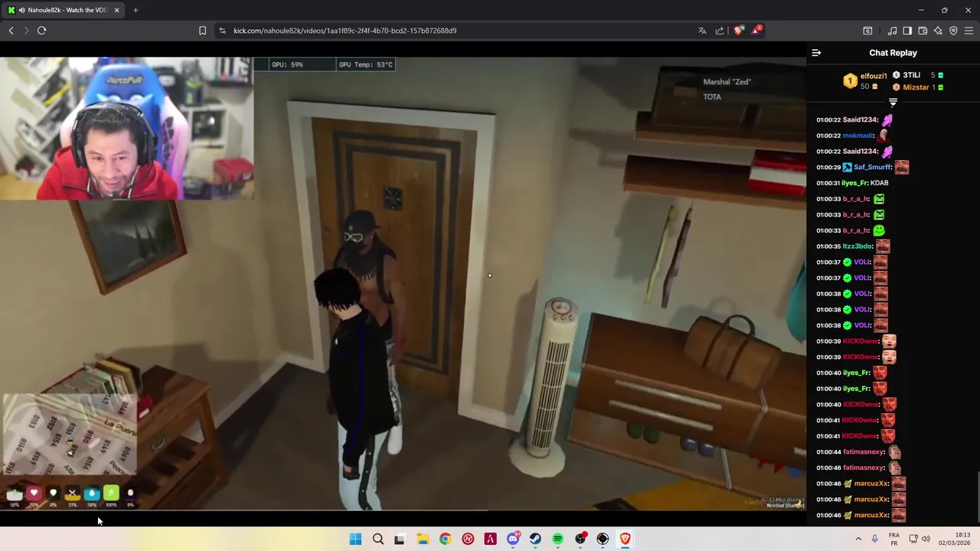
Task: Open Brave Rewards triangle icon
Action: (x=756, y=31)
